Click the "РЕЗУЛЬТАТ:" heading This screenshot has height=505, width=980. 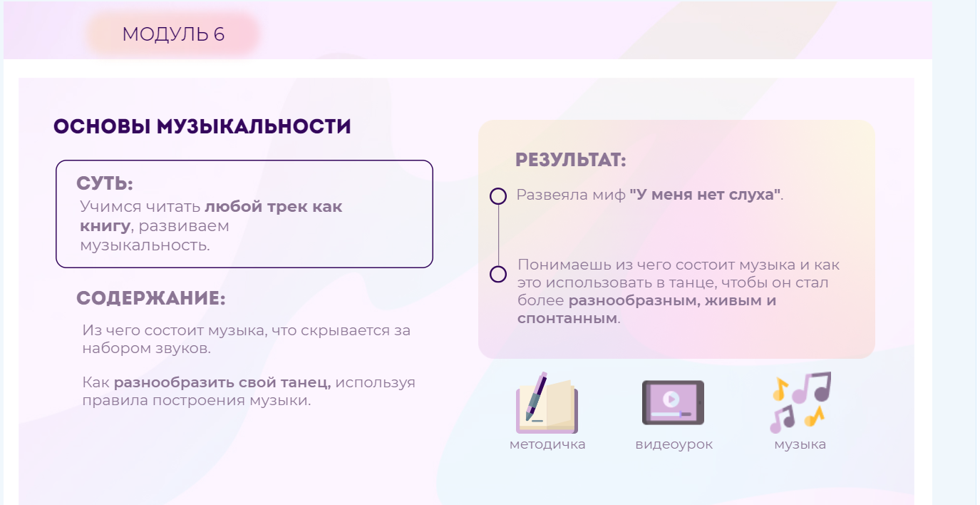(x=571, y=160)
